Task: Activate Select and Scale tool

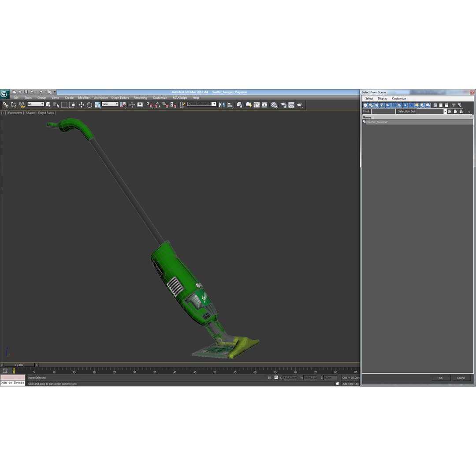Action: (97, 105)
